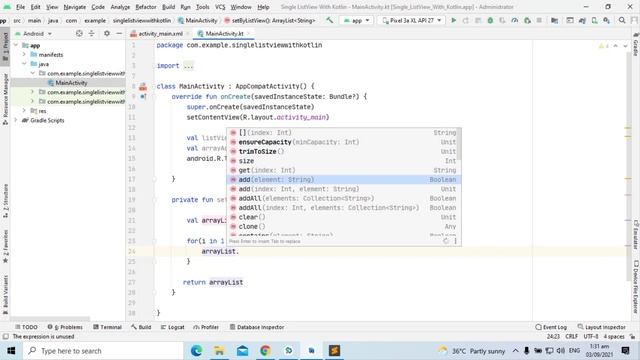Click the Stop icon in run toolbar

coord(539,20)
